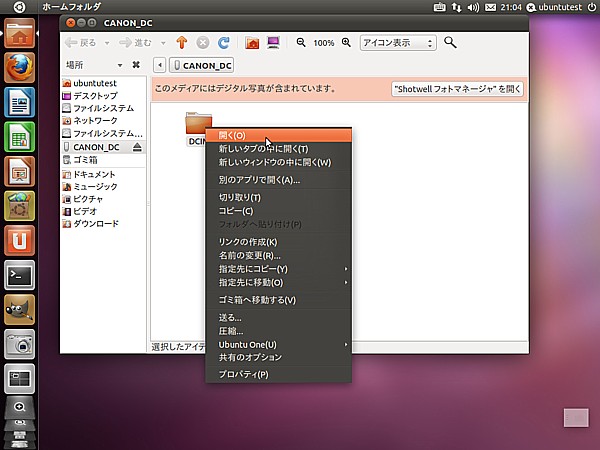Click the Ubuntu dash logo button
The image size is (600, 450).
click(x=19, y=7)
